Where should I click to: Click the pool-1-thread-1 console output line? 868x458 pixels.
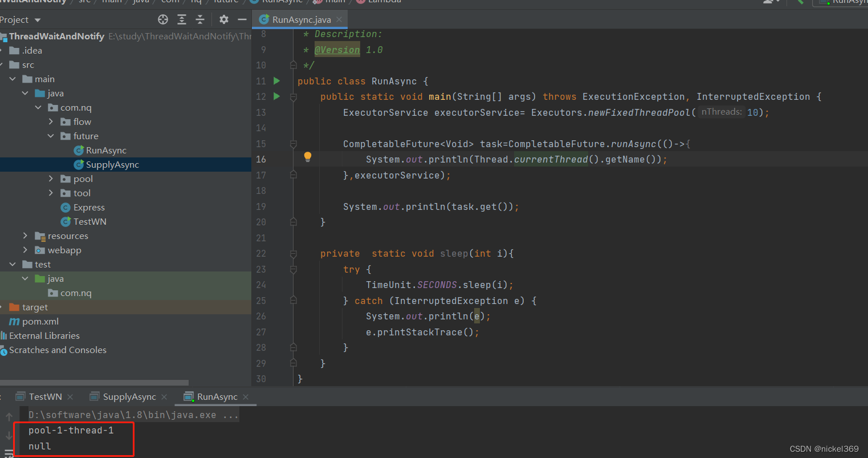coord(71,430)
